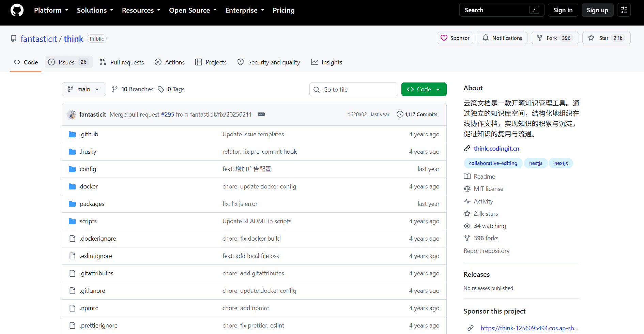This screenshot has height=334, width=644.
Task: Open the .npmrc file
Action: (x=89, y=308)
